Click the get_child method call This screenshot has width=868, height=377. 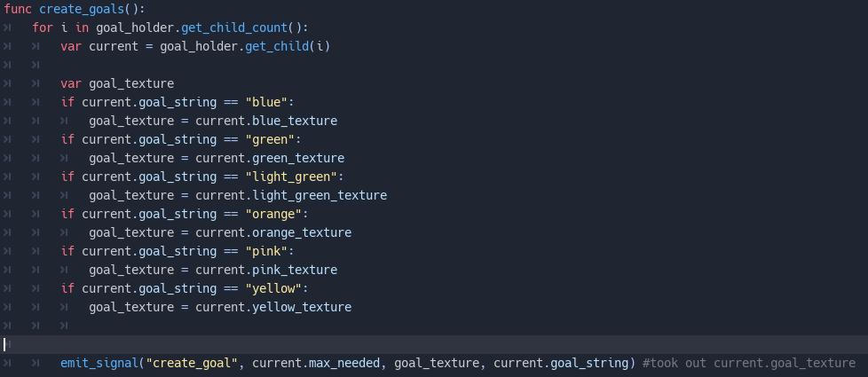[277, 46]
